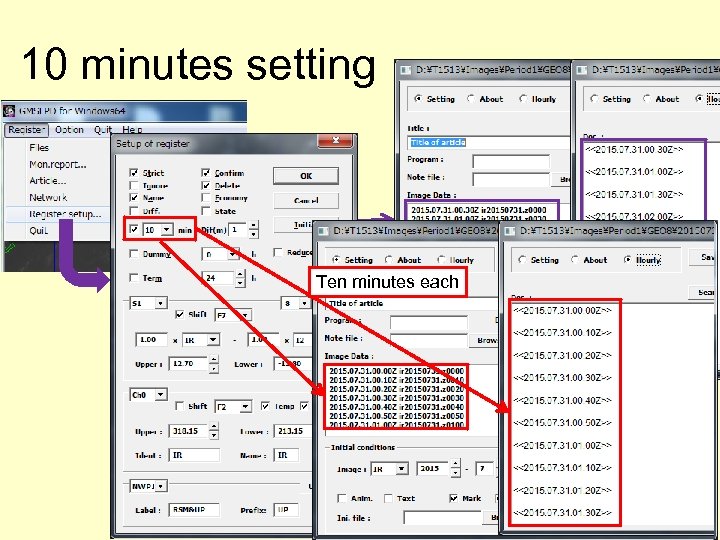Open the Help menu
This screenshot has width=720, height=540.
(132, 130)
